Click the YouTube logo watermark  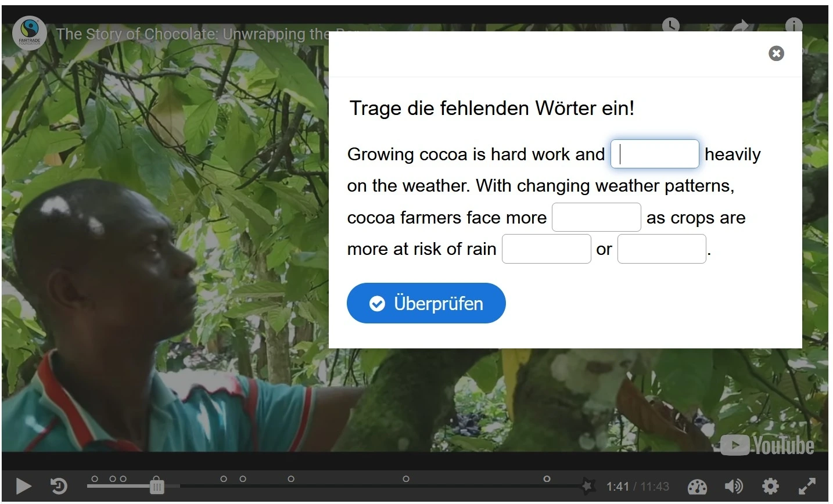coord(767,446)
